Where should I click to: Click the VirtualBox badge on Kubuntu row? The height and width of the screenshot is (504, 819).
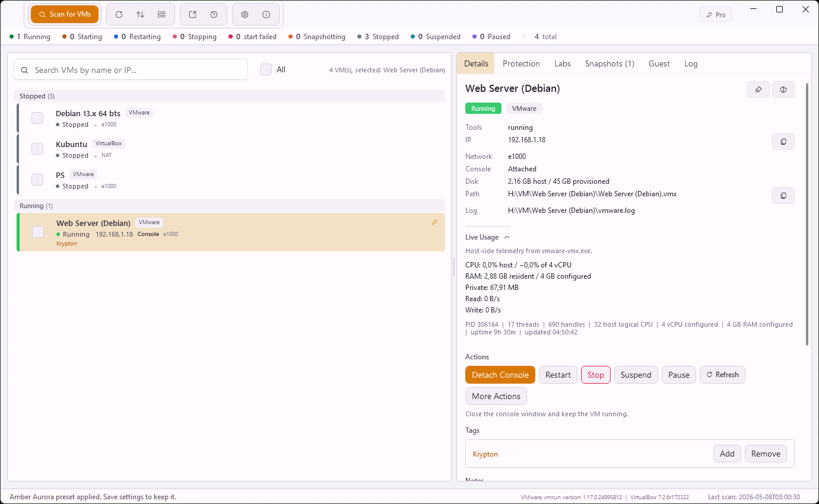[x=109, y=143]
